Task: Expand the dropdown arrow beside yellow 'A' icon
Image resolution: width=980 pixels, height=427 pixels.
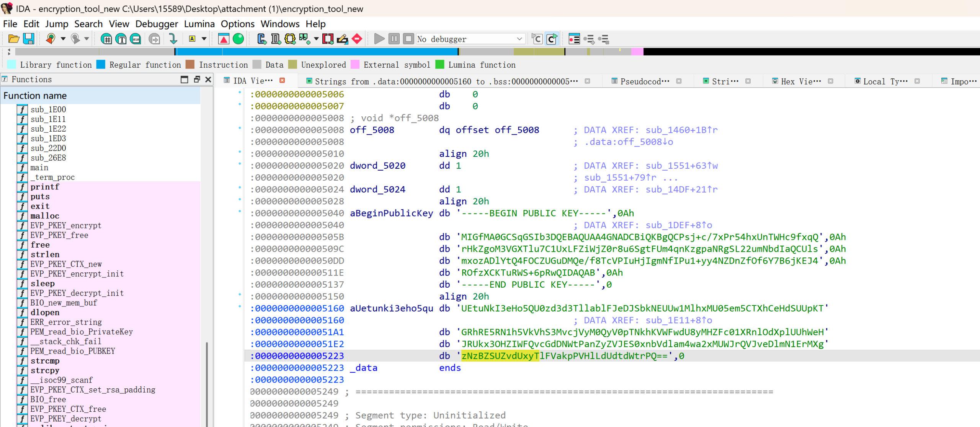Action: 204,39
